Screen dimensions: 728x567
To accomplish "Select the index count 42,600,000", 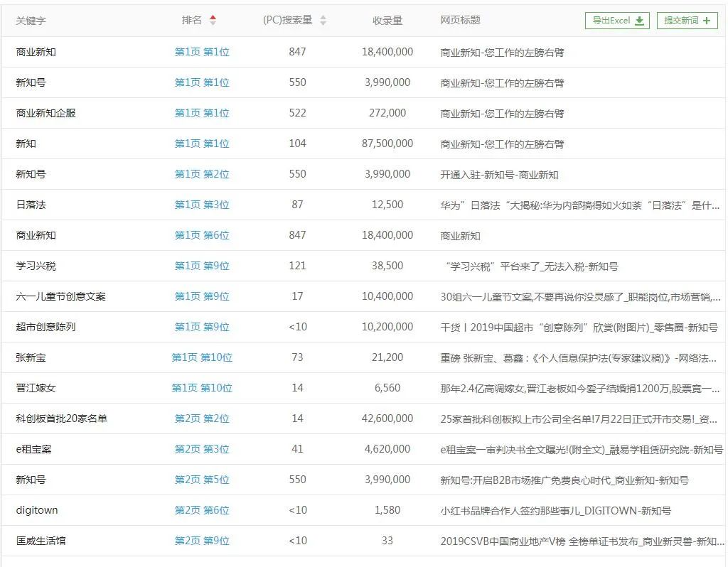I will click(387, 418).
